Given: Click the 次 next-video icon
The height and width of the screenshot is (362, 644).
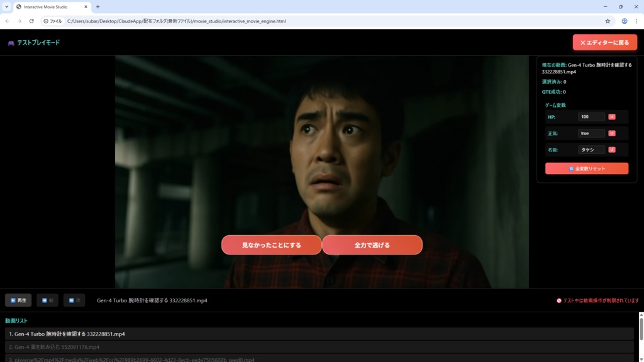Looking at the screenshot, I should 69,300.
